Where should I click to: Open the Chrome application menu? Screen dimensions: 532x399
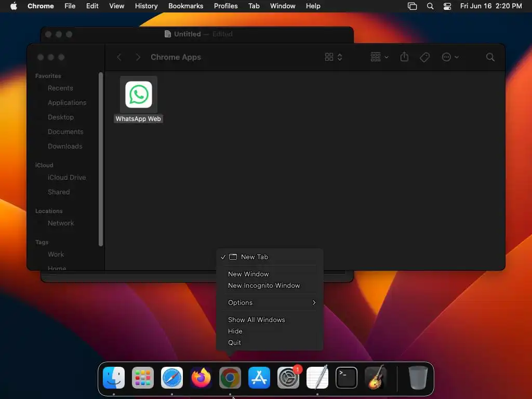point(41,6)
